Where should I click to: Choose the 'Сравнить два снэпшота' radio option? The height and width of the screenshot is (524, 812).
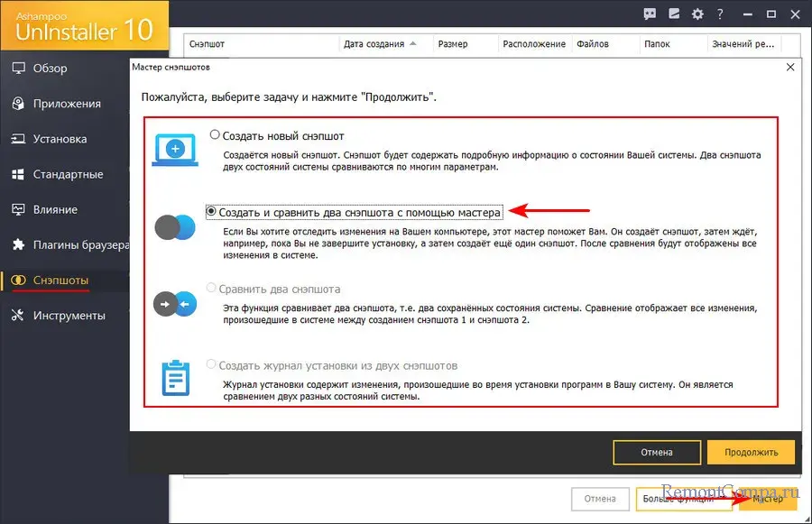[x=212, y=290]
